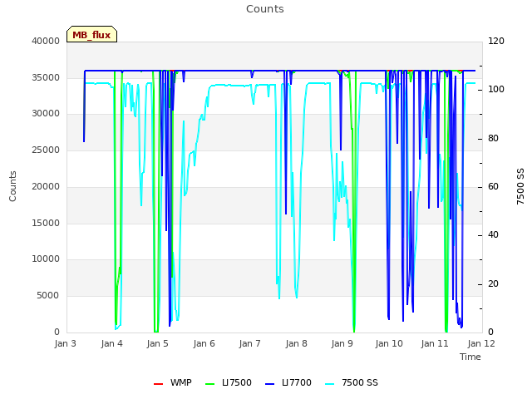The height and width of the screenshot is (399, 532).
Task: Click the 10000 left axis value
Action: (46, 259)
